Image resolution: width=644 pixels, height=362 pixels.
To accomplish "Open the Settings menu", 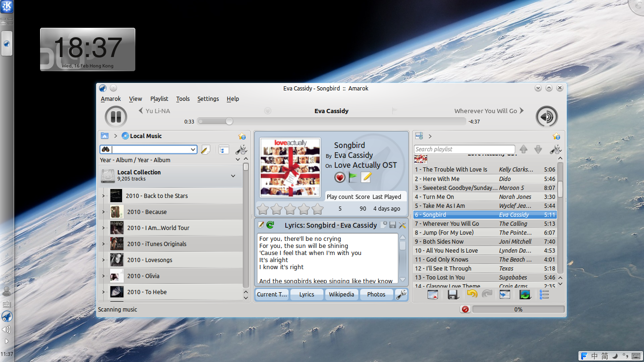I will (208, 99).
